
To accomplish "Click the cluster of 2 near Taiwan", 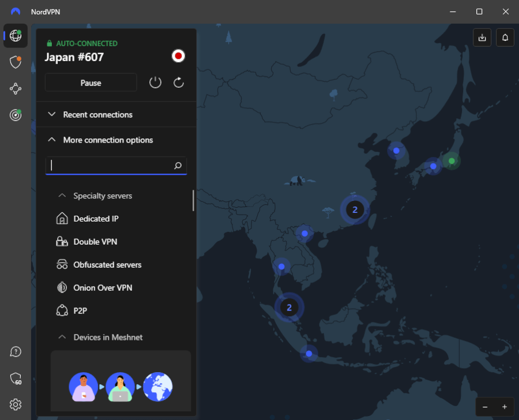I will (355, 209).
